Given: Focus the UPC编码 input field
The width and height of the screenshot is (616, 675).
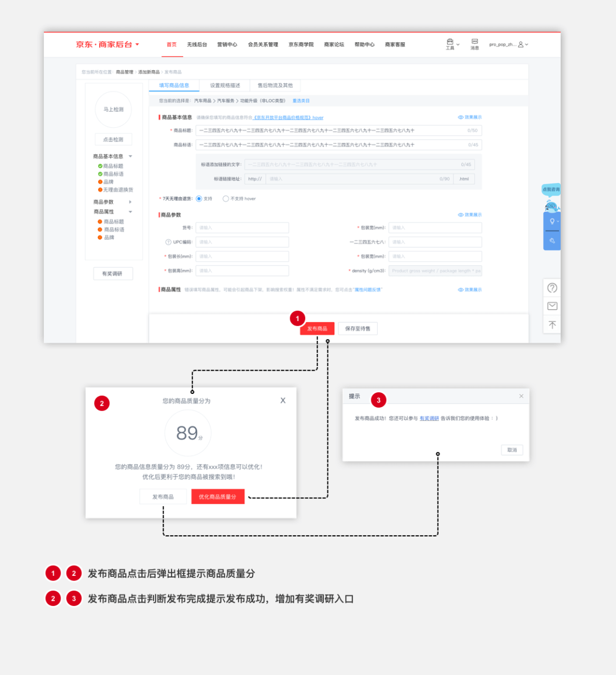Looking at the screenshot, I should pos(242,242).
